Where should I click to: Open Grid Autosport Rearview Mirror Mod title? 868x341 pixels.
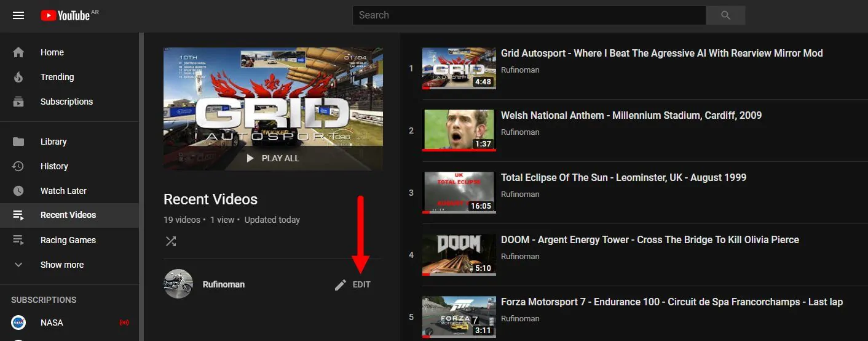[661, 54]
